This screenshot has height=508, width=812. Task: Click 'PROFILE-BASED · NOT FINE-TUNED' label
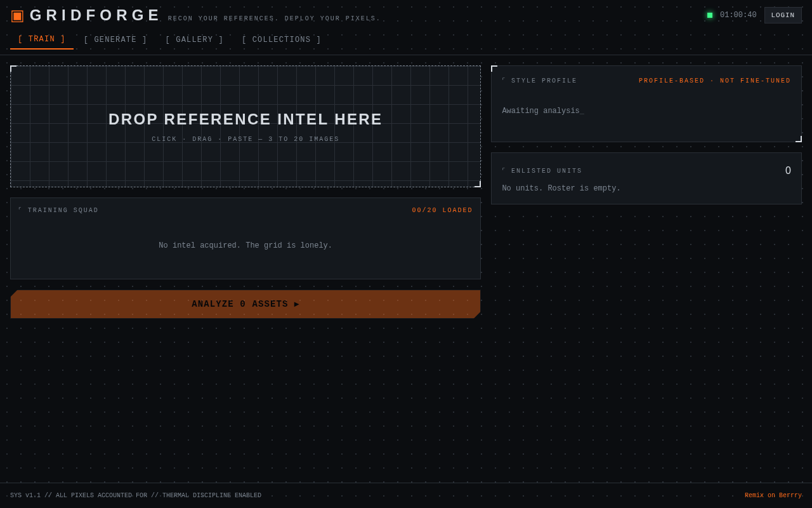[x=715, y=81]
